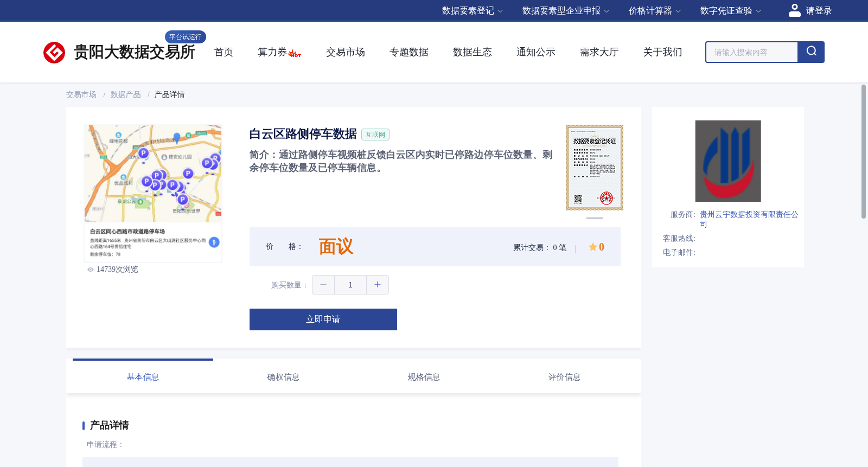The width and height of the screenshot is (868, 467).
Task: Click the 累计交易 0笔 text
Action: coord(540,247)
